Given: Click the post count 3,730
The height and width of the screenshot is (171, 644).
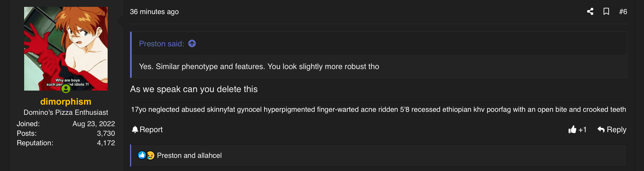Looking at the screenshot, I should pyautogui.click(x=106, y=133).
